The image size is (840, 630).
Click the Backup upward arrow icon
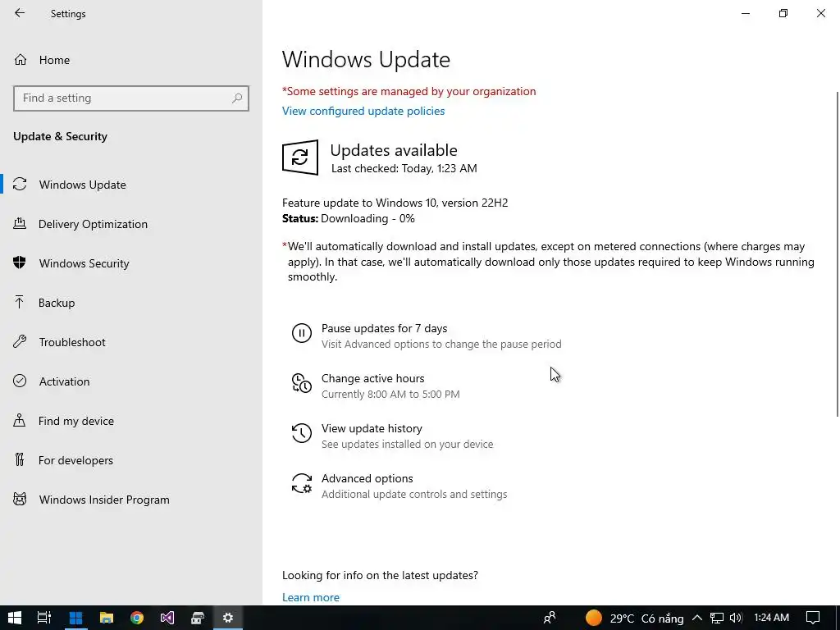[x=20, y=302]
